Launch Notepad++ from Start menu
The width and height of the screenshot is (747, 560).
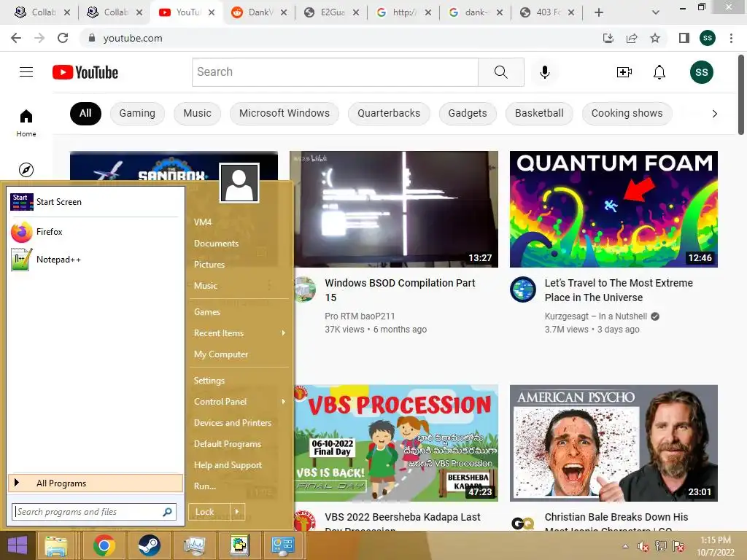point(94,260)
